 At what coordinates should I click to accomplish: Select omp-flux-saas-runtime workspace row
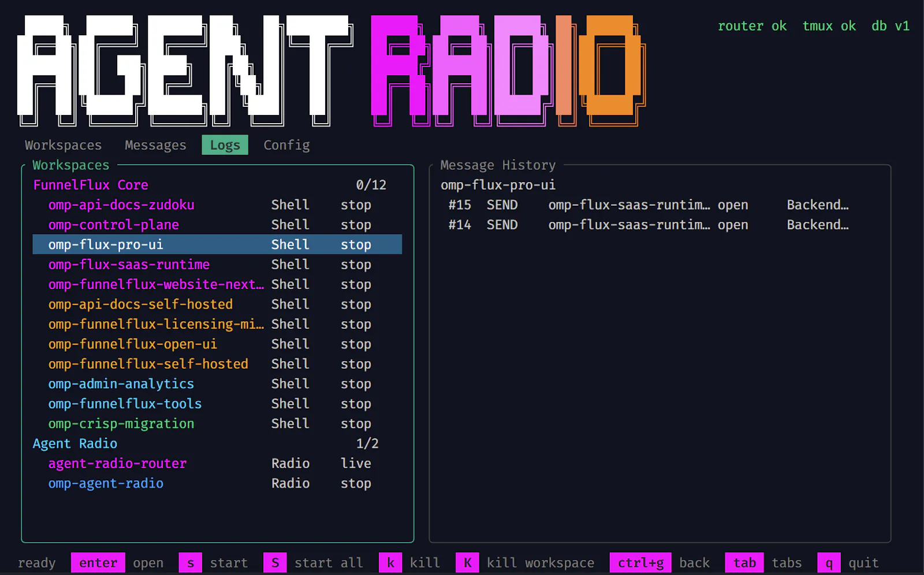217,265
